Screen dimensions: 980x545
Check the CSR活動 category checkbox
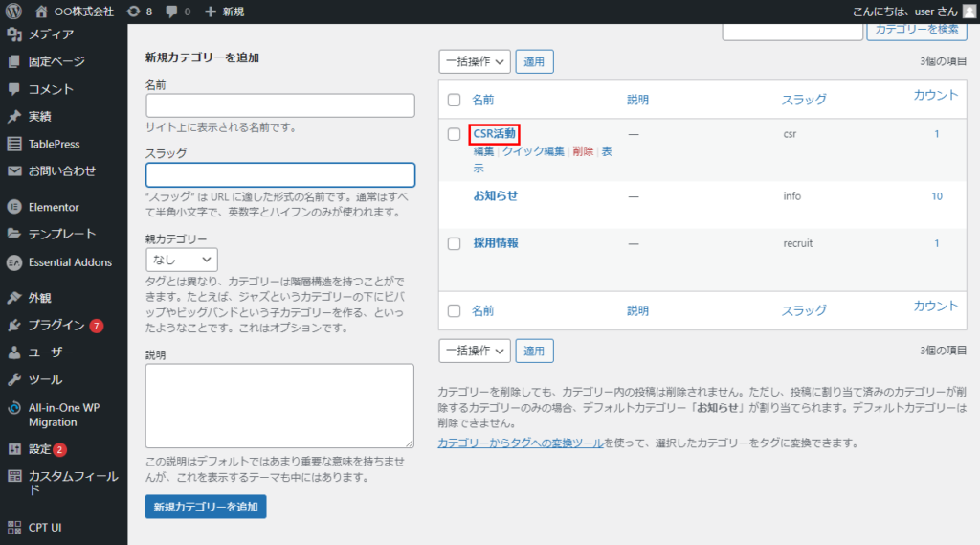coord(455,134)
